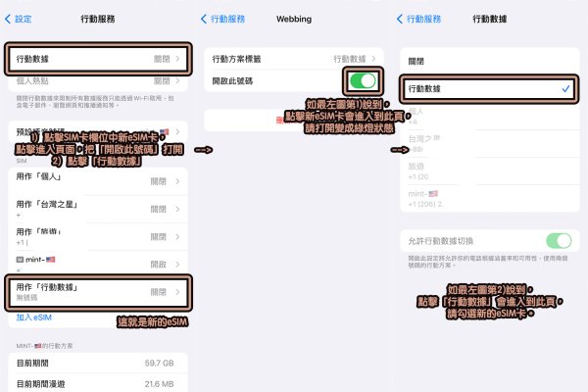Screen dimensions: 588x392
Task: Open 行動數據 row at top of 行動服務
Action: [98, 59]
